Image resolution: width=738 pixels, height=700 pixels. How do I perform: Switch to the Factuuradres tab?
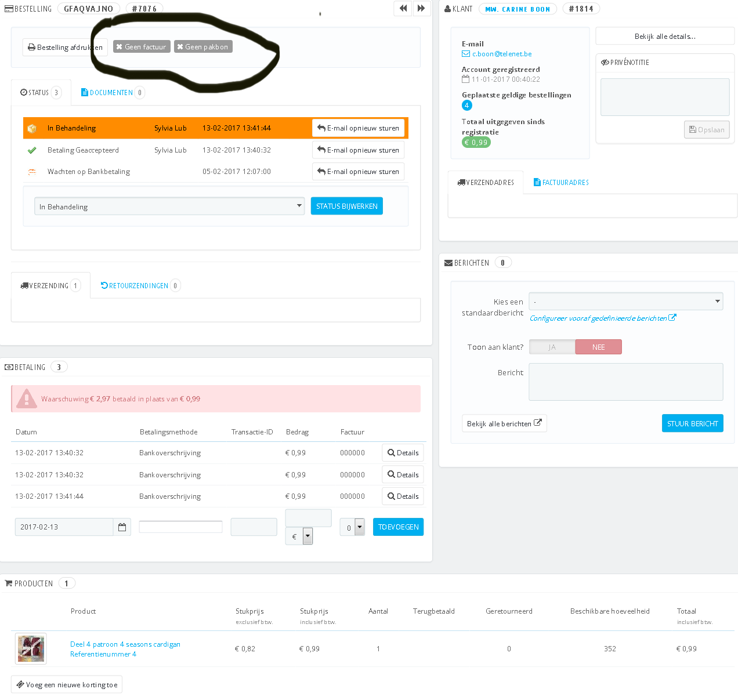pos(561,182)
